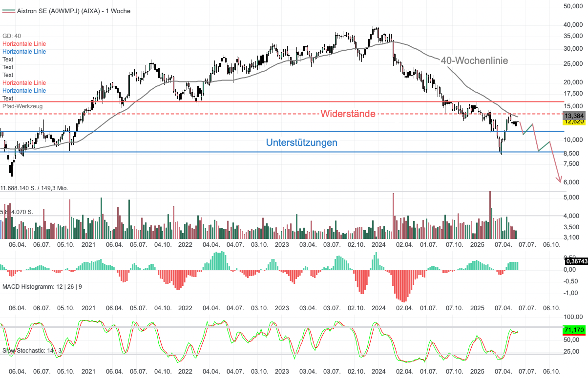Click the 'Pfad-Werkzeug' legend entry
588x378 pixels.
click(22, 106)
